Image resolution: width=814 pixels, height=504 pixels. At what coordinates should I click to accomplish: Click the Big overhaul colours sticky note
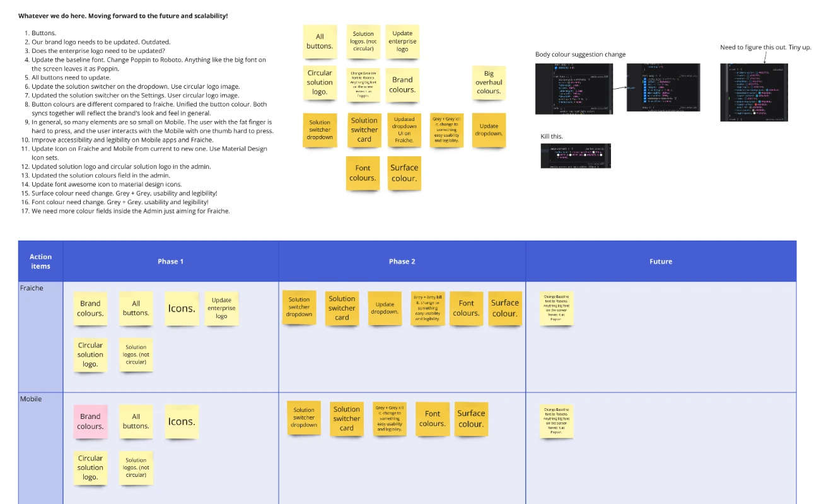click(489, 82)
